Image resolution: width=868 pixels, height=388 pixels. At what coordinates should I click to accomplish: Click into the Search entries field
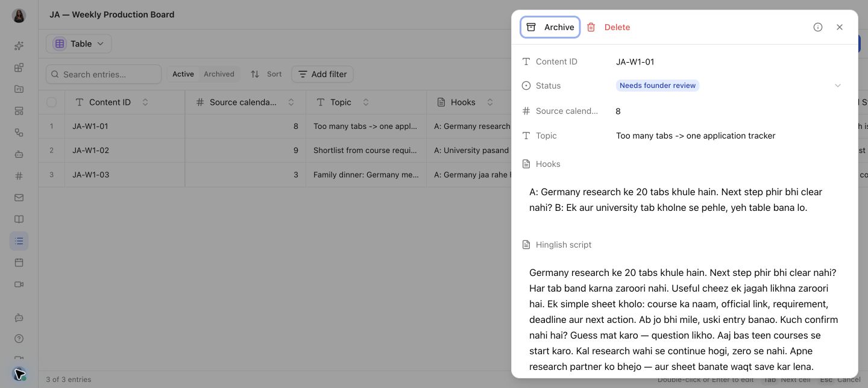click(104, 74)
